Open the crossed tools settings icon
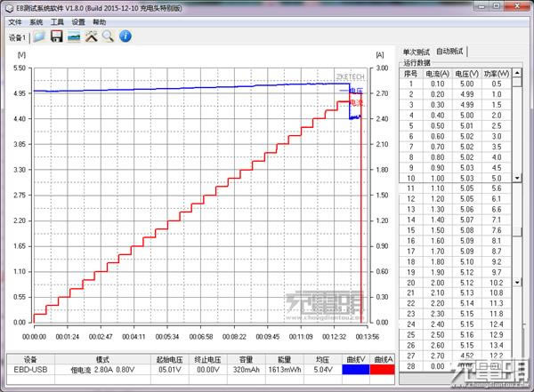This screenshot has height=392, width=534. click(91, 37)
